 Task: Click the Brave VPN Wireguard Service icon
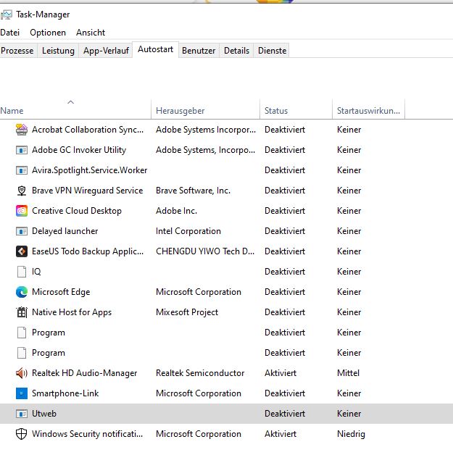click(x=22, y=191)
